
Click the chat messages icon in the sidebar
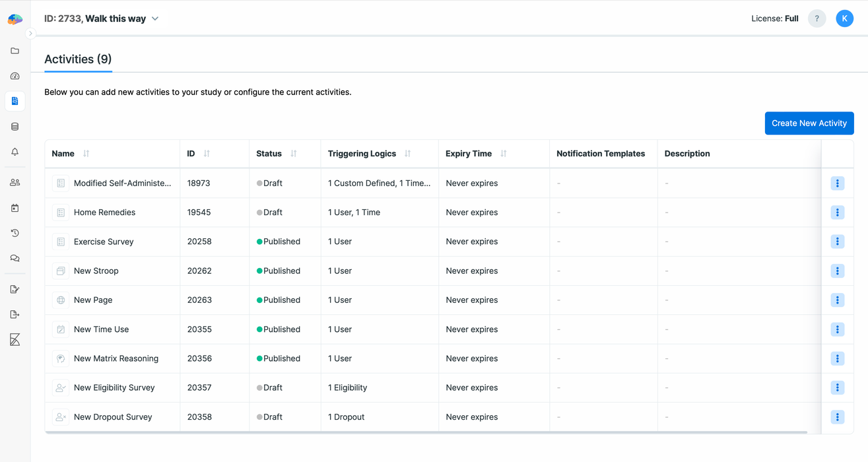[x=15, y=258]
